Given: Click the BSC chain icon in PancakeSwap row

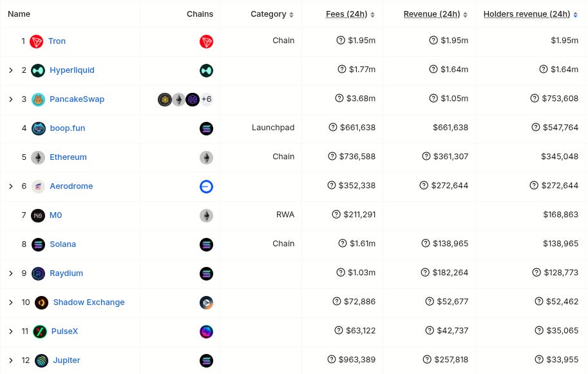Looking at the screenshot, I should (165, 99).
